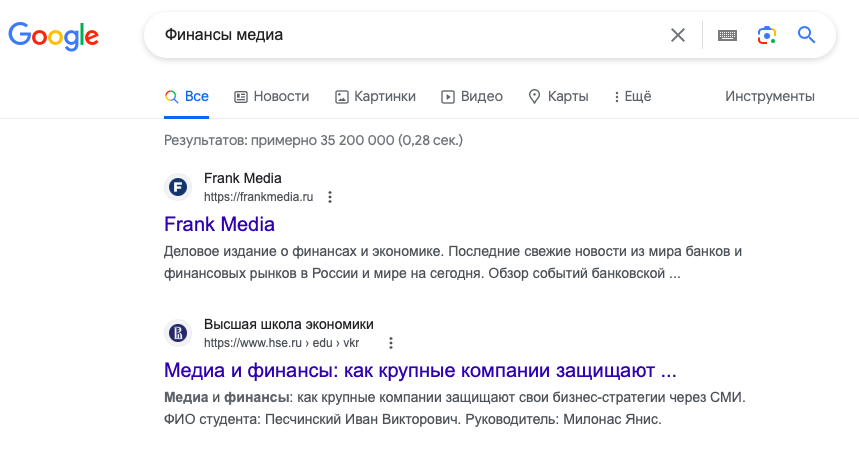This screenshot has width=859, height=462.
Task: Open the Frank Media result title
Action: [219, 224]
